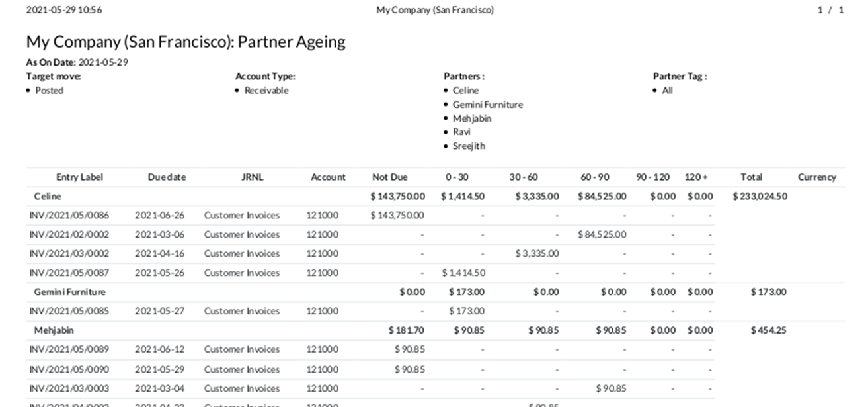
Task: Click Sreejith in the Partners filter list
Action: (x=469, y=146)
